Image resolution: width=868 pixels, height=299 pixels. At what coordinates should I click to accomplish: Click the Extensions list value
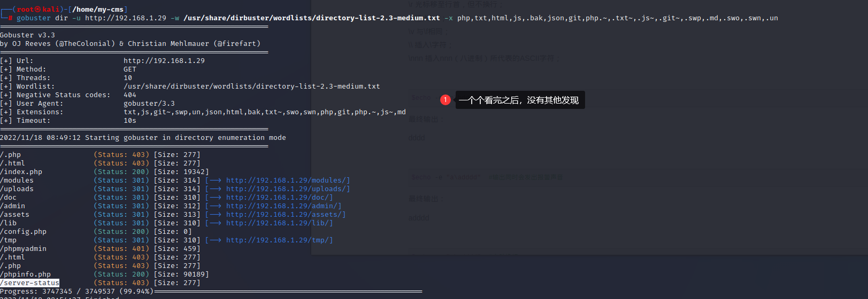(265, 112)
